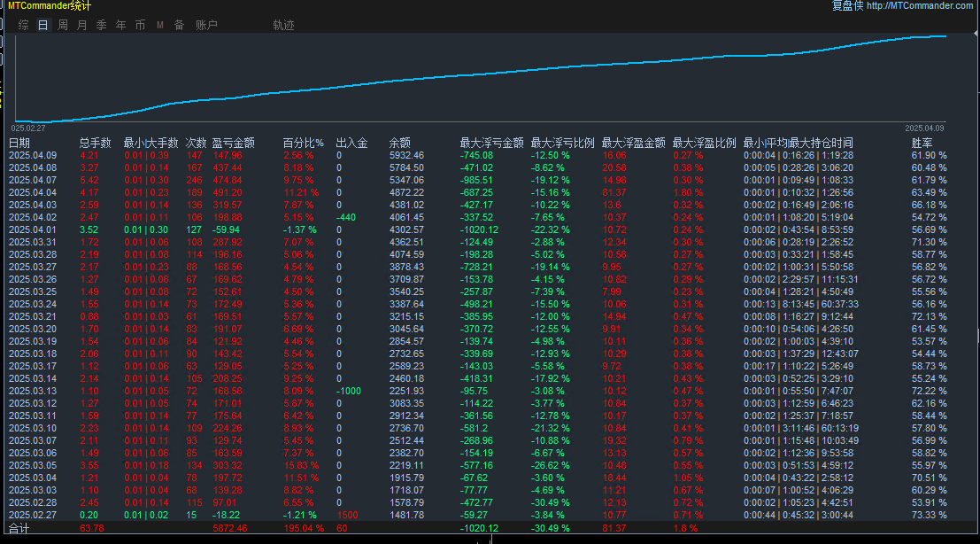Click the 73.33 % win rate cell
This screenshot has width=980, height=544.
point(929,516)
